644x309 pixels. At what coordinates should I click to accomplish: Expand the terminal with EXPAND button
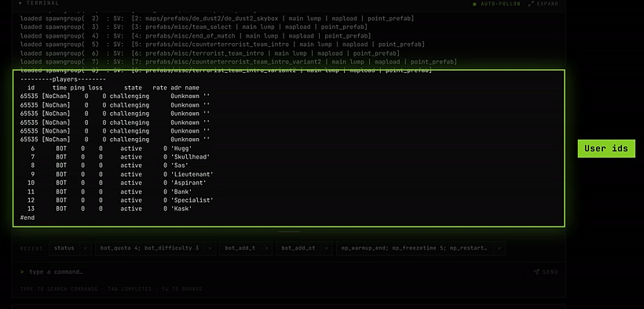pyautogui.click(x=543, y=4)
